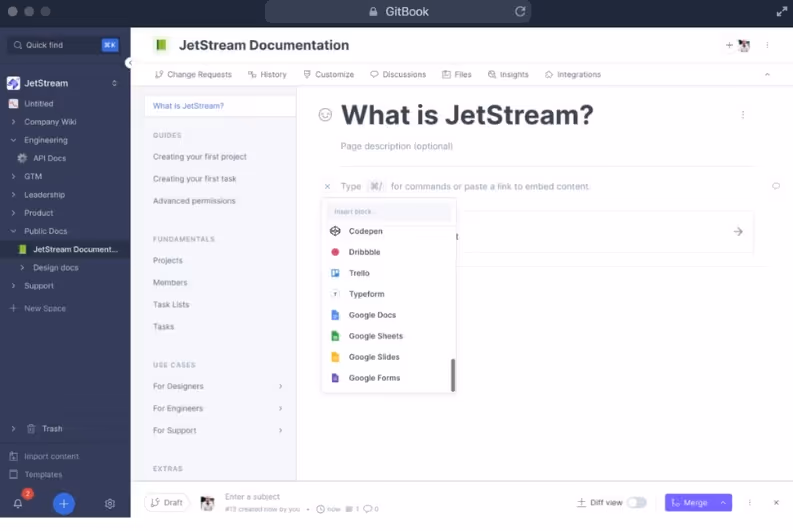Image resolution: width=793 pixels, height=531 pixels.
Task: Open the Customize tab
Action: click(328, 74)
